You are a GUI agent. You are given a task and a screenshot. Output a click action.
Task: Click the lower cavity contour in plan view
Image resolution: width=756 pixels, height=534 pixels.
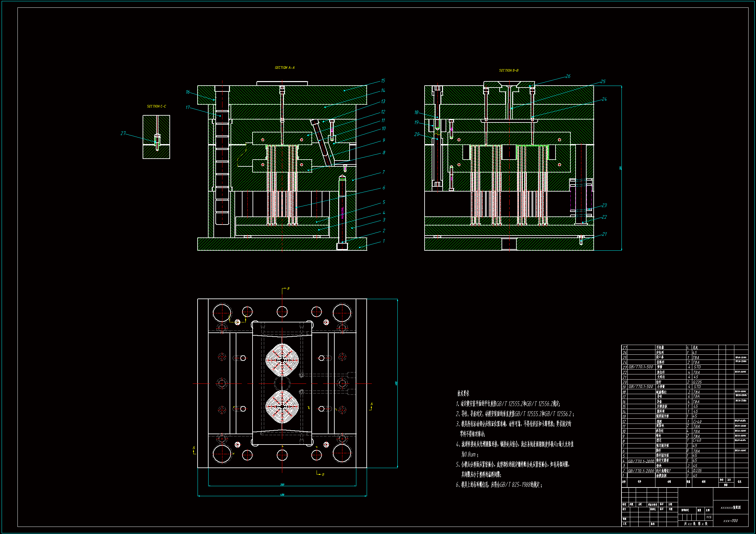282,407
